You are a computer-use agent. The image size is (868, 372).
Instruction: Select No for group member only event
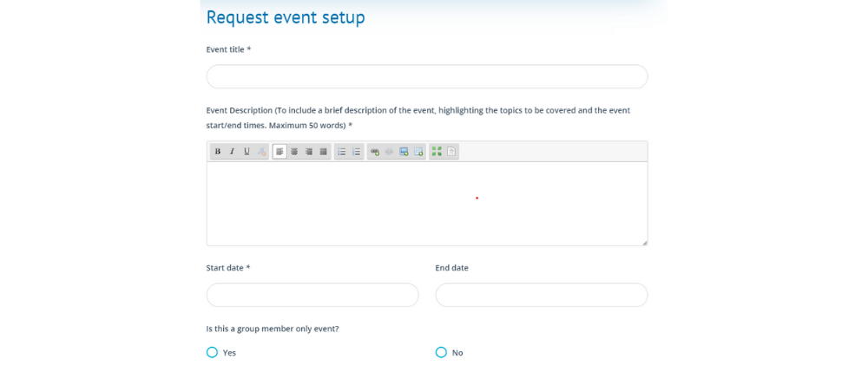pyautogui.click(x=441, y=352)
